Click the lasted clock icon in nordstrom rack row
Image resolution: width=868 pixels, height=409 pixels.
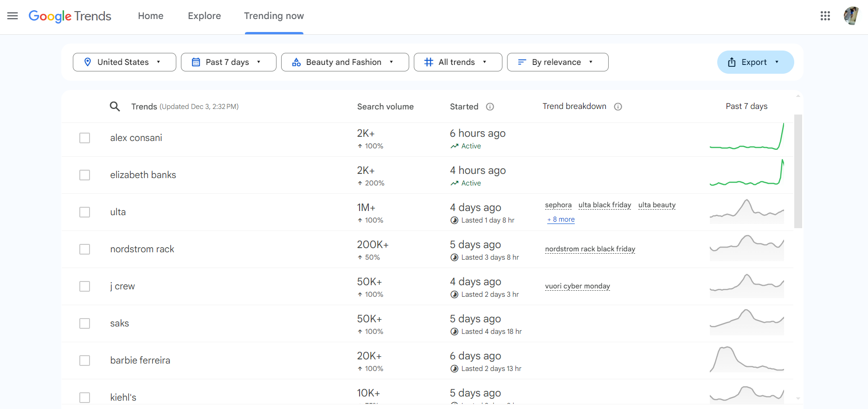(454, 257)
